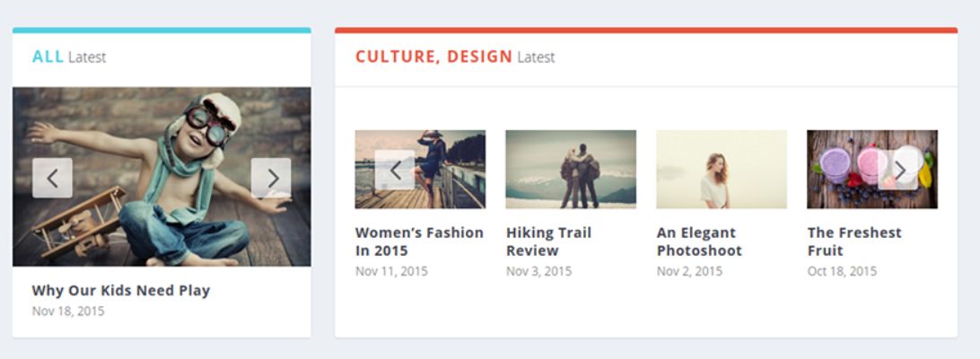Viewport: 980px width, 359px height.
Task: Open The Freshest Fruit title link
Action: point(854,241)
